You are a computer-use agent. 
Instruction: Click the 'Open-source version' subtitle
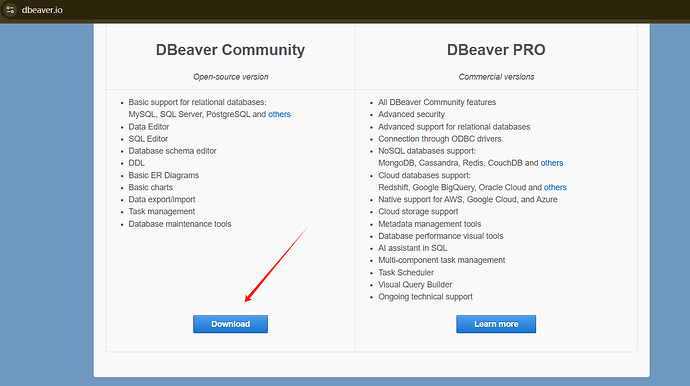click(x=231, y=77)
